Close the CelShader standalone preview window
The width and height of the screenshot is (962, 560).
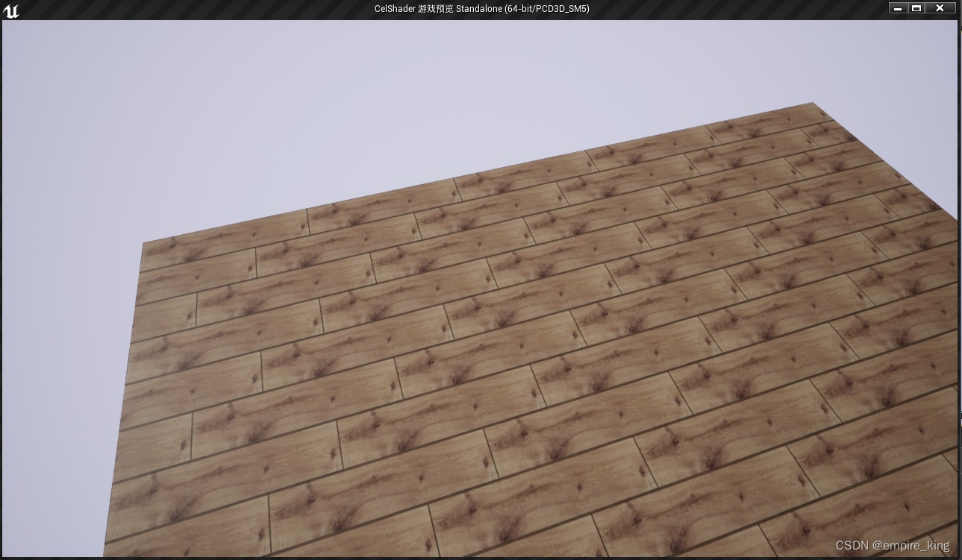click(x=940, y=8)
